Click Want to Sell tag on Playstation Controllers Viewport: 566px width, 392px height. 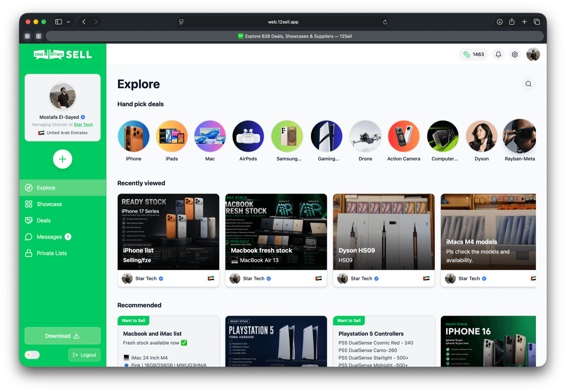pos(349,320)
